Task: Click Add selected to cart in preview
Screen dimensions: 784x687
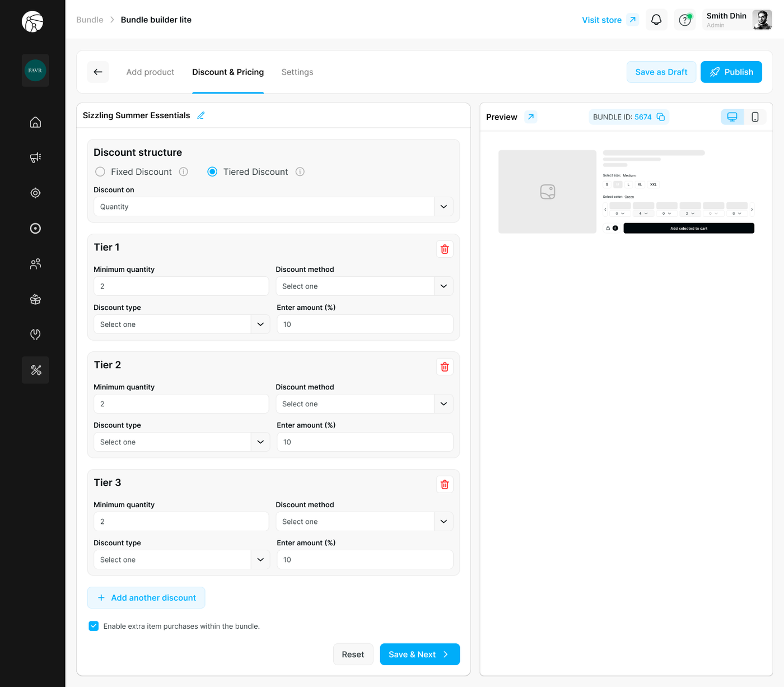Action: pos(689,228)
